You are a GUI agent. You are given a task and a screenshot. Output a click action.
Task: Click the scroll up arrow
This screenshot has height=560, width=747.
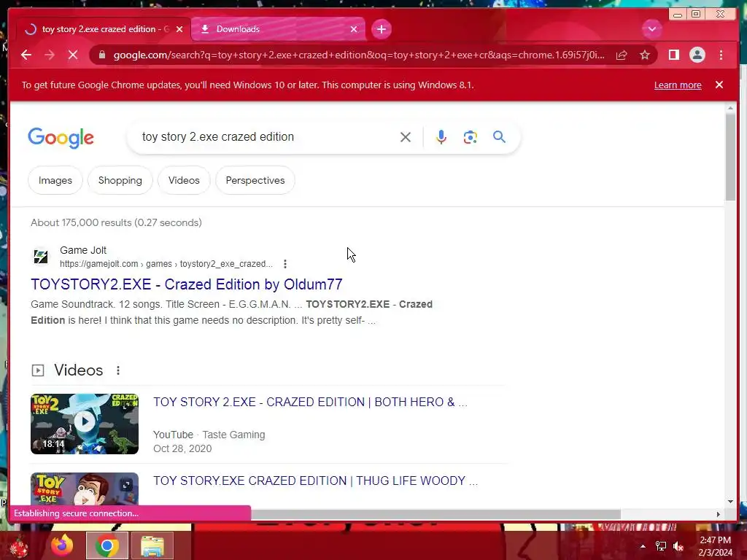[x=730, y=109]
